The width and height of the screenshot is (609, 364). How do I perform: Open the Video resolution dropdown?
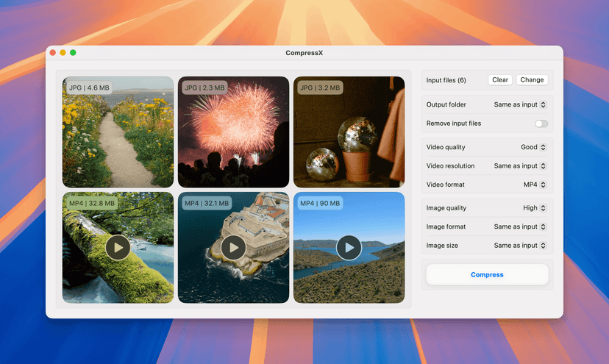click(520, 166)
